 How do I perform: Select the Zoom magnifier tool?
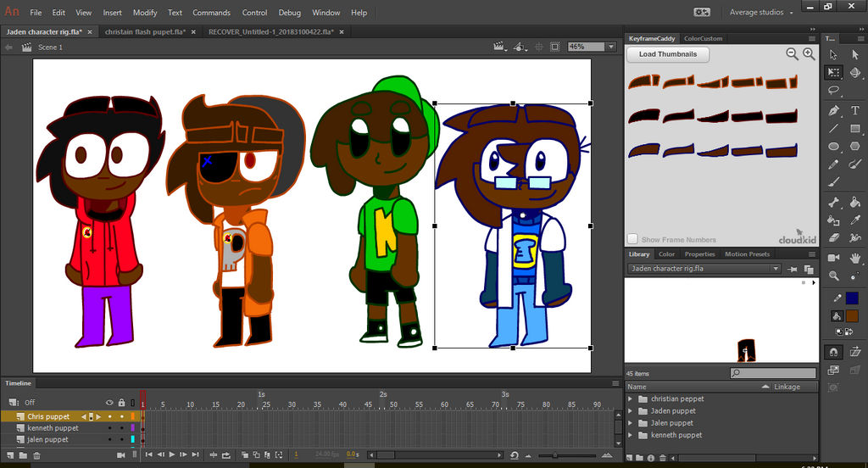coord(833,276)
